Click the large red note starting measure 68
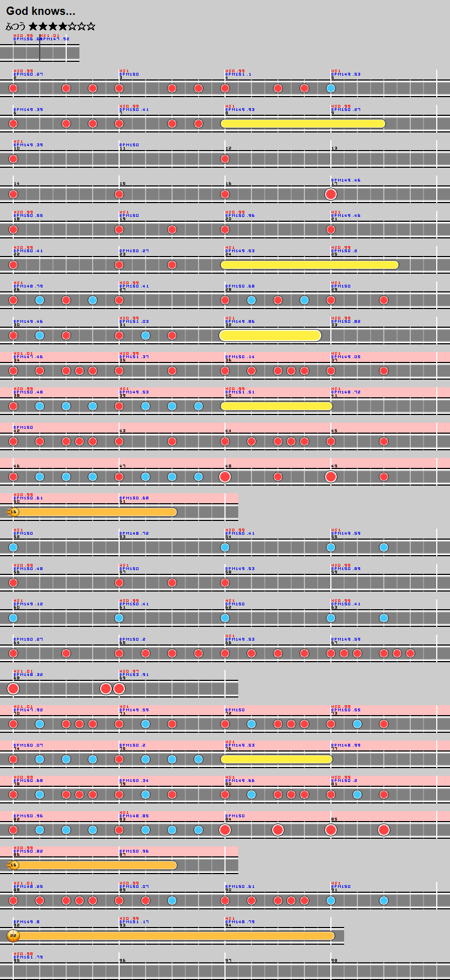Screen dimensions: 450x980 [x=13, y=688]
